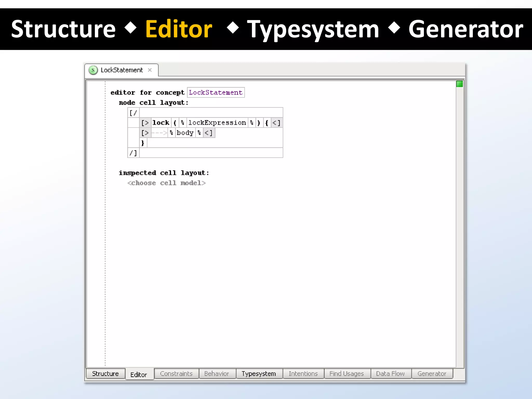This screenshot has height=399, width=532.
Task: Click the green S concept icon on LockStatement tab
Action: [x=93, y=70]
